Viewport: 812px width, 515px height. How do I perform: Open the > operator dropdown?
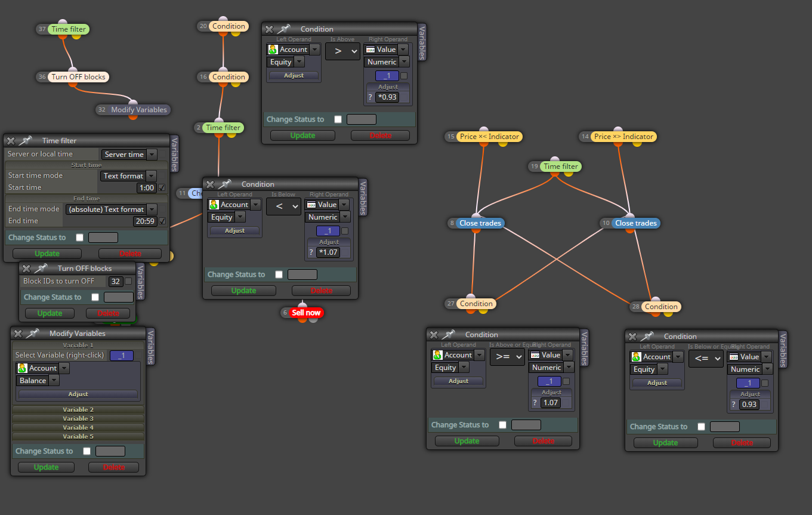342,51
